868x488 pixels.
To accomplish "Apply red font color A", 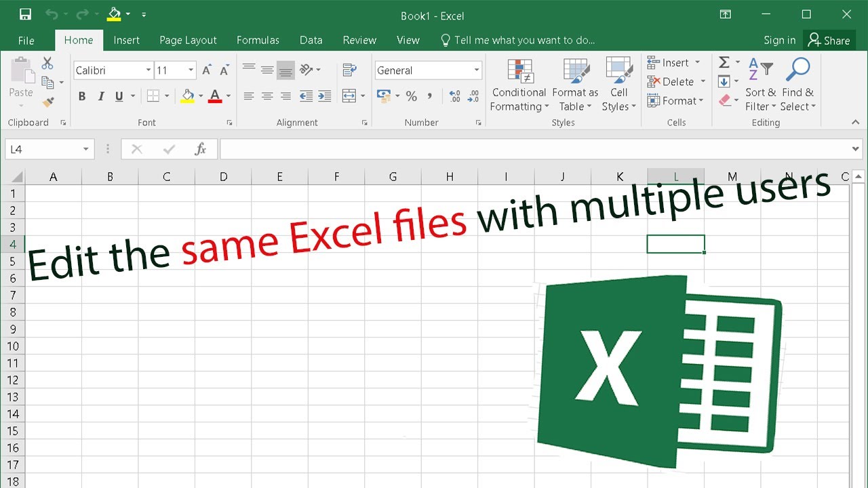I will click(x=215, y=96).
